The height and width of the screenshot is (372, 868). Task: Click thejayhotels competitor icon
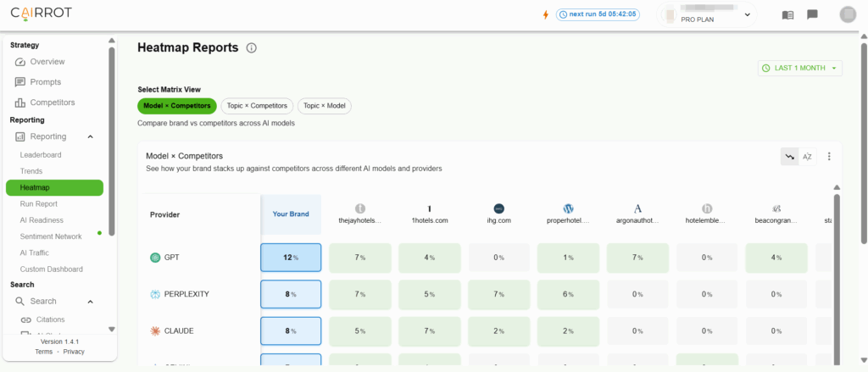360,208
